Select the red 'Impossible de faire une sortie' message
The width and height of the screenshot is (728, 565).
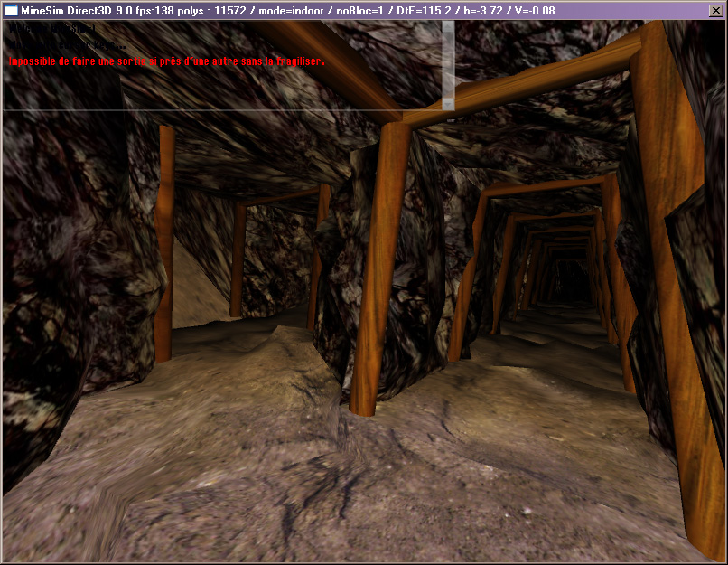(x=166, y=61)
